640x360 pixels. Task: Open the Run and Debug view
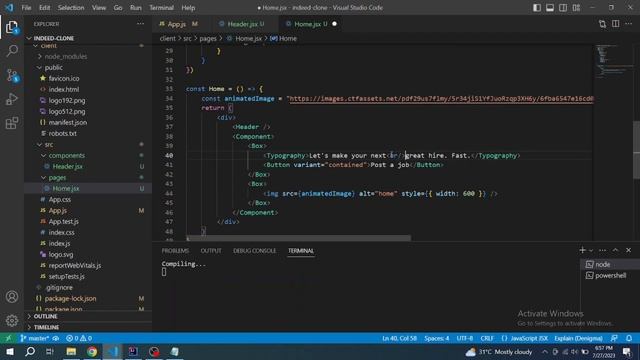12,99
